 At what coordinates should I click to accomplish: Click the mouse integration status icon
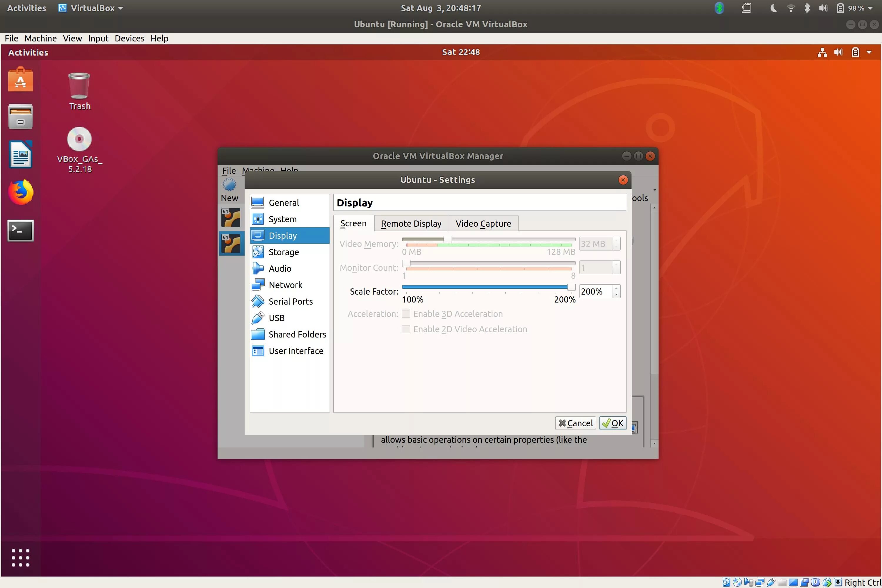827,582
